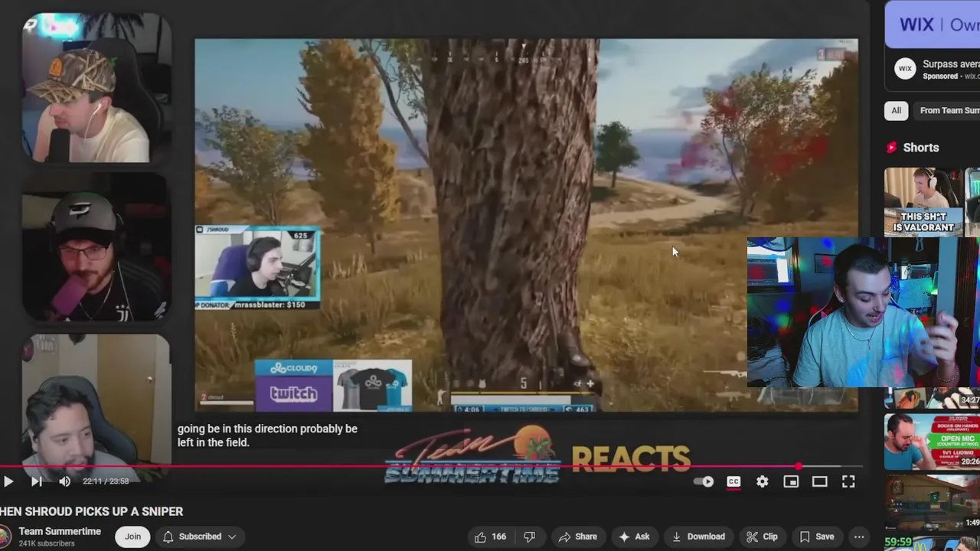Open Team Summertime channel name link
The image size is (980, 551).
click(60, 531)
